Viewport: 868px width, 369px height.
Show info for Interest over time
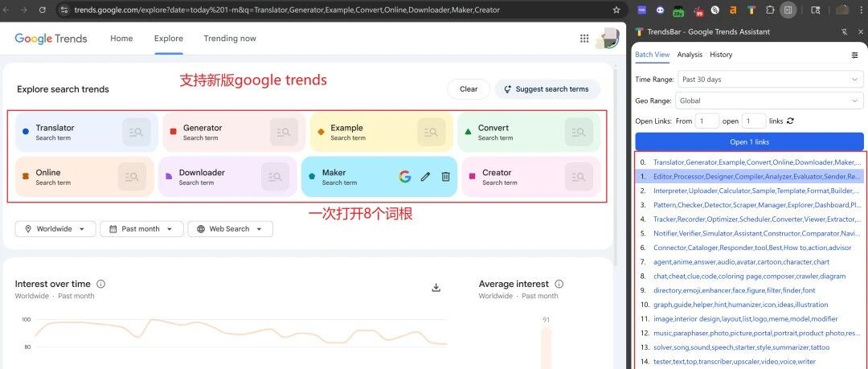[100, 285]
